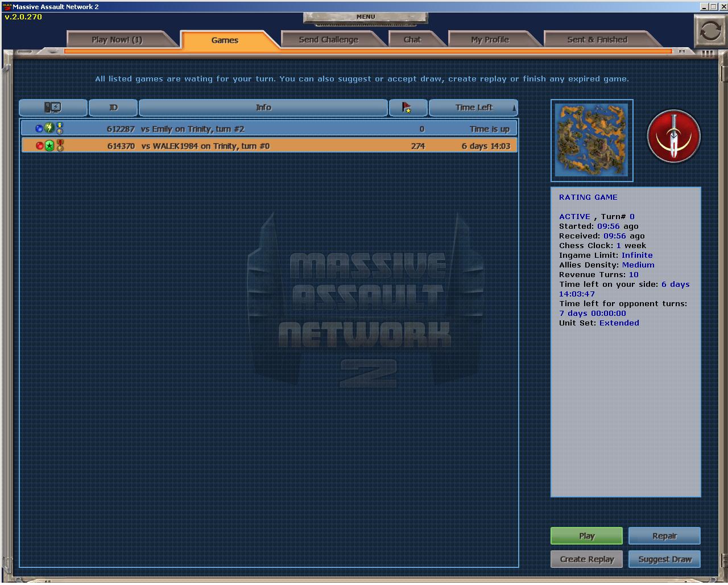Click the Create Replay button

coord(586,559)
